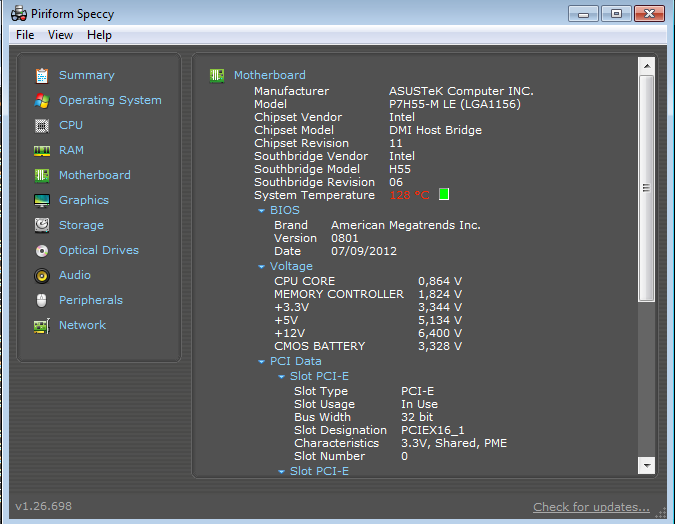
Task: Go to the RAM section
Action: [x=71, y=150]
